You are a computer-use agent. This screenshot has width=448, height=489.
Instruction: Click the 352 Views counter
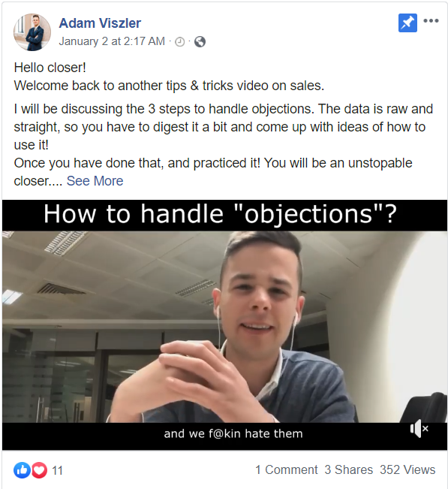tap(407, 469)
